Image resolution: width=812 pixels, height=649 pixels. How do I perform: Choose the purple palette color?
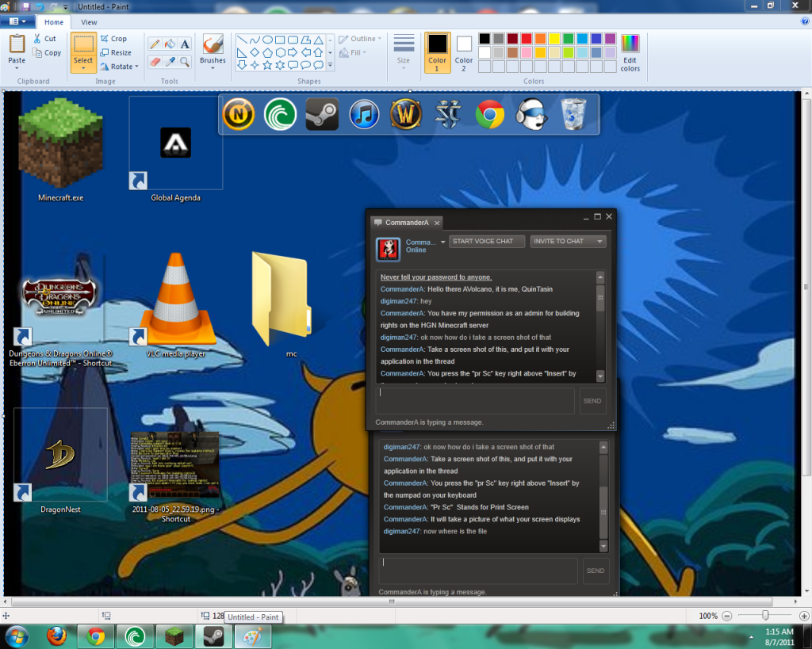click(610, 39)
